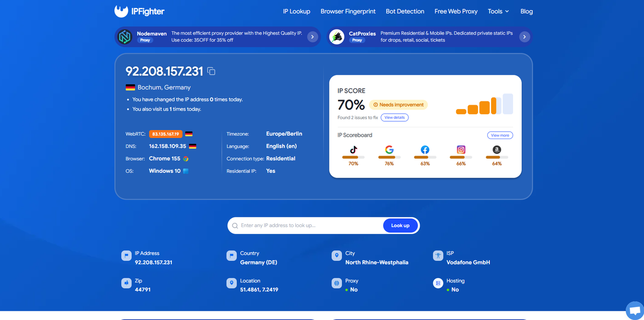644x320 pixels.
Task: Open the IP Lookup page
Action: tap(297, 11)
